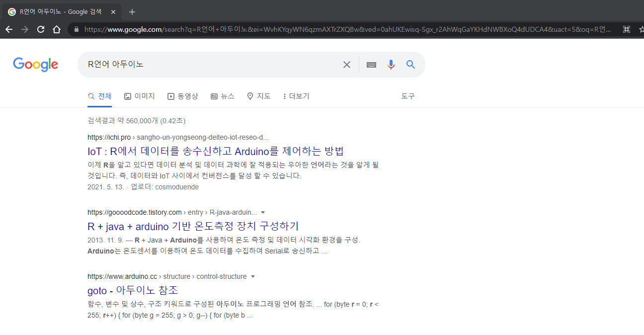Click the active tab title R언어 아두이노 - Google 검색
The image size is (644, 335).
point(61,12)
